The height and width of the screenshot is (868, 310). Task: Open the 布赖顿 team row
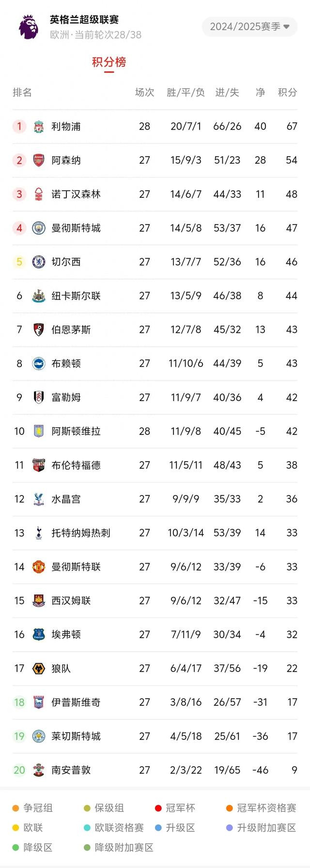(x=155, y=364)
